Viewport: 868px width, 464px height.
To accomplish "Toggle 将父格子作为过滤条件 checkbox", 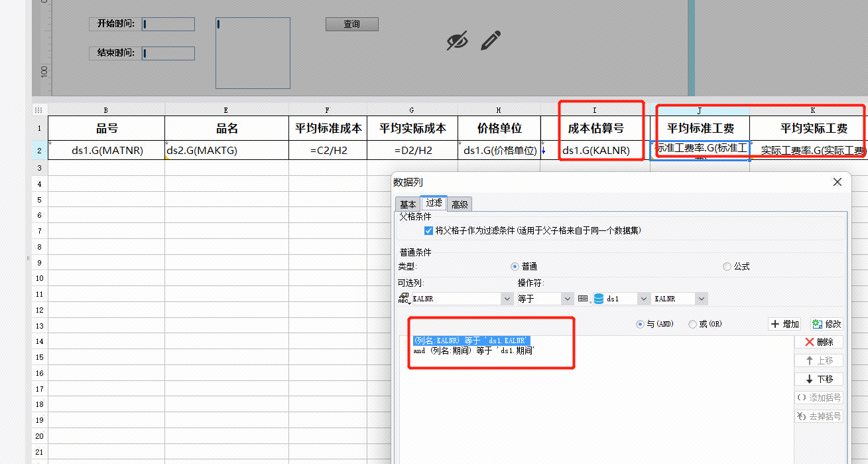I will tap(428, 231).
